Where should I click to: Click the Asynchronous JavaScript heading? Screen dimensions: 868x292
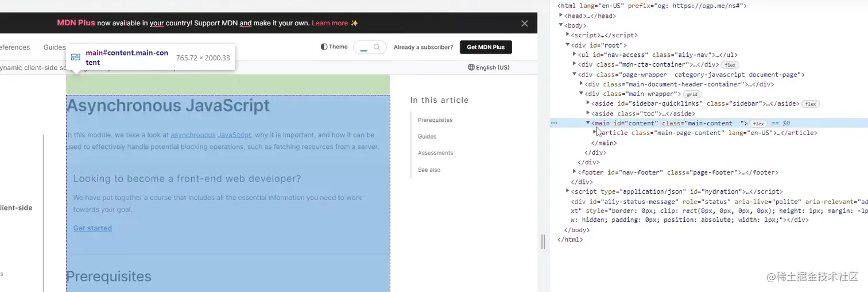(x=168, y=106)
